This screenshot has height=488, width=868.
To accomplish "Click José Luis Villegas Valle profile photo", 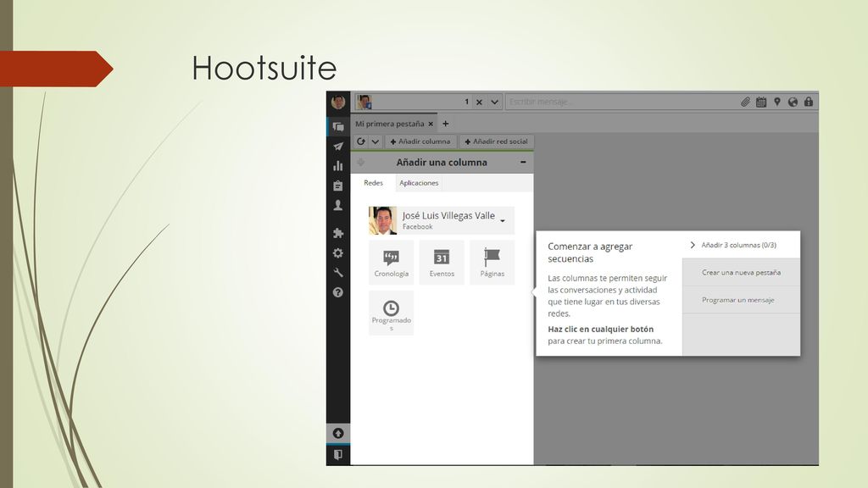I will [x=383, y=221].
